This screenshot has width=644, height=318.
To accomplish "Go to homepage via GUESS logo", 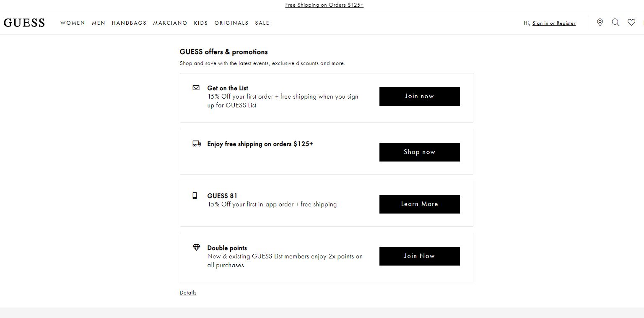I will pyautogui.click(x=24, y=23).
